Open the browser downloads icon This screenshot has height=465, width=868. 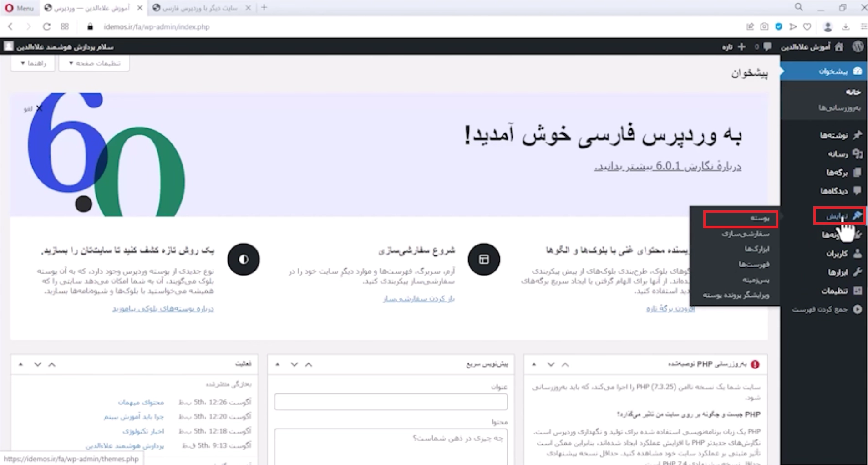846,27
